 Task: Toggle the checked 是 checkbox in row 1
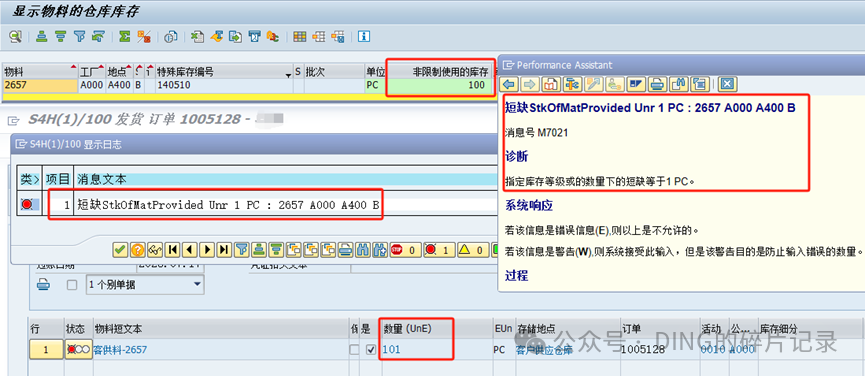pos(371,349)
